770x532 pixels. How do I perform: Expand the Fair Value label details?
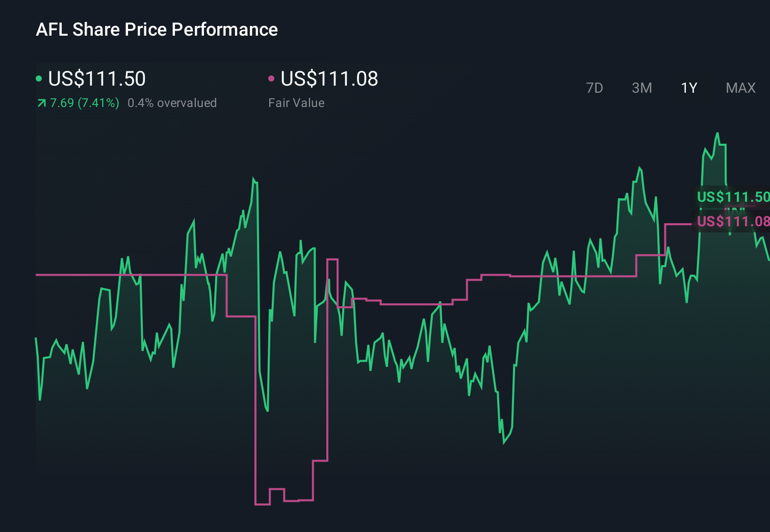tap(296, 102)
